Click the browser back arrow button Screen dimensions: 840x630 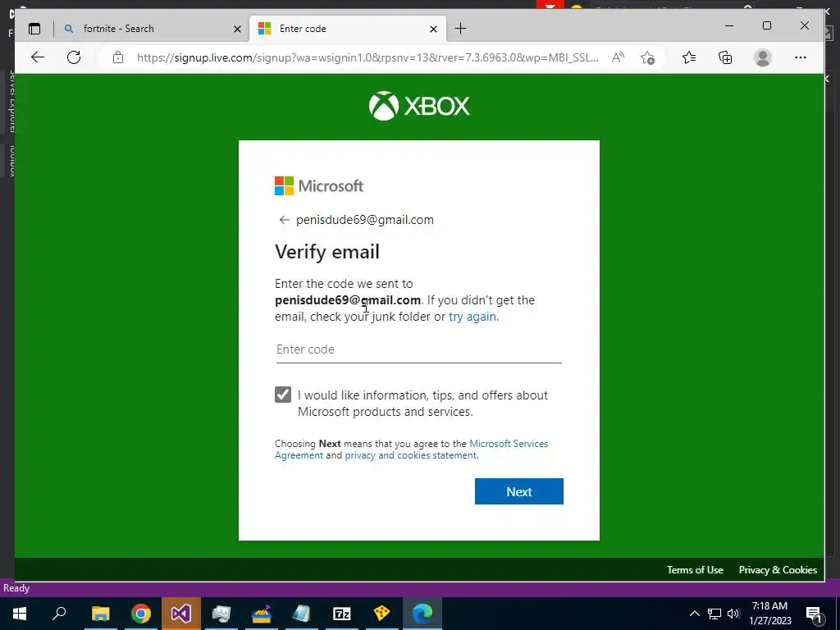tap(38, 57)
